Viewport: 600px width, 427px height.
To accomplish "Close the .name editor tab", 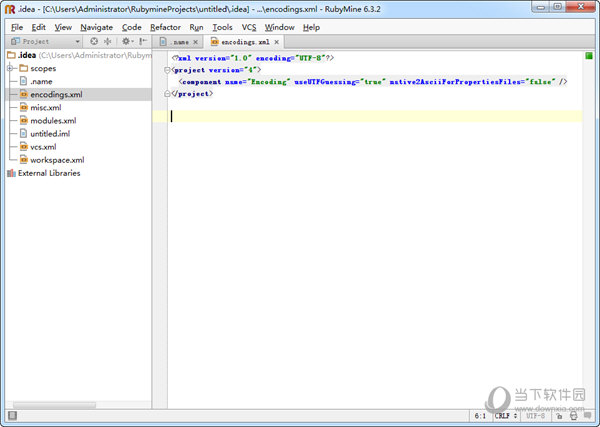I will pyautogui.click(x=196, y=42).
